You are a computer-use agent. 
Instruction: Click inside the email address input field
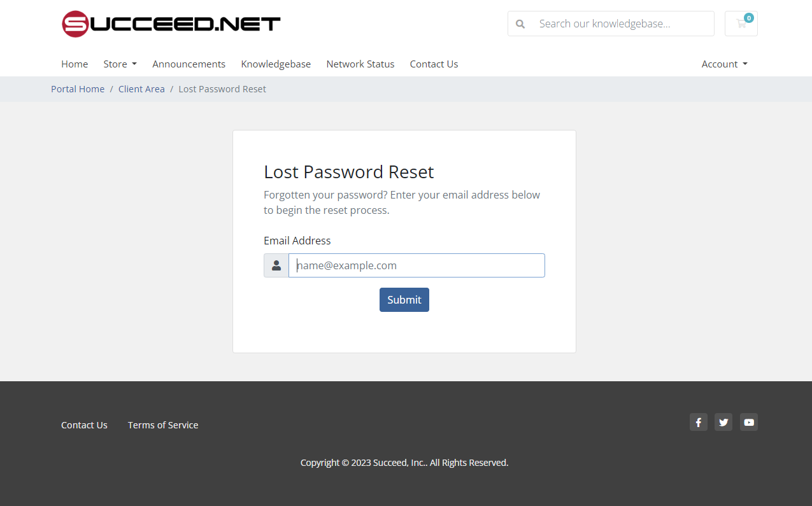pyautogui.click(x=417, y=265)
